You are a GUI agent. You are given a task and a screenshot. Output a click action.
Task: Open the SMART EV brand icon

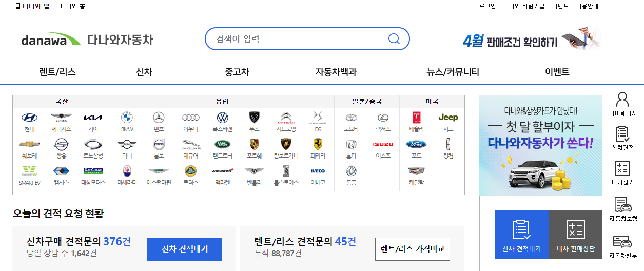click(30, 171)
